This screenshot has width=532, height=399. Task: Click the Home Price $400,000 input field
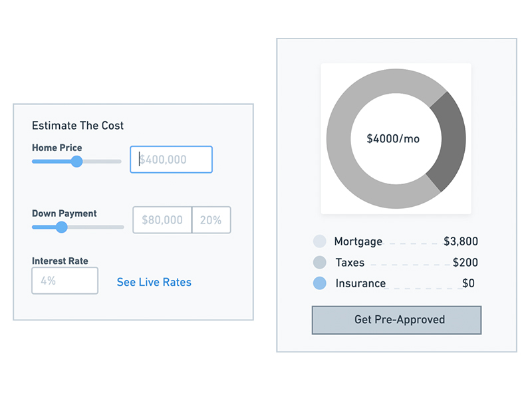click(172, 160)
